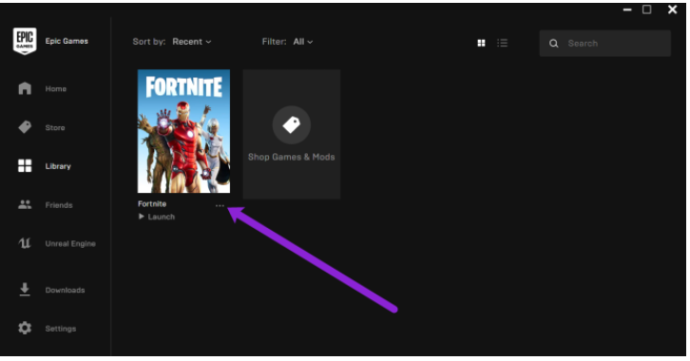Open Filter All dropdown

tap(303, 42)
